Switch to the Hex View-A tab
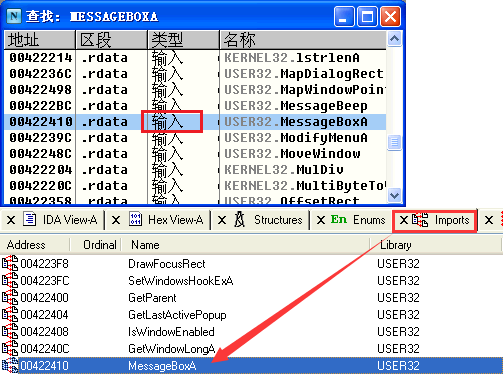The image size is (503, 378). (175, 220)
